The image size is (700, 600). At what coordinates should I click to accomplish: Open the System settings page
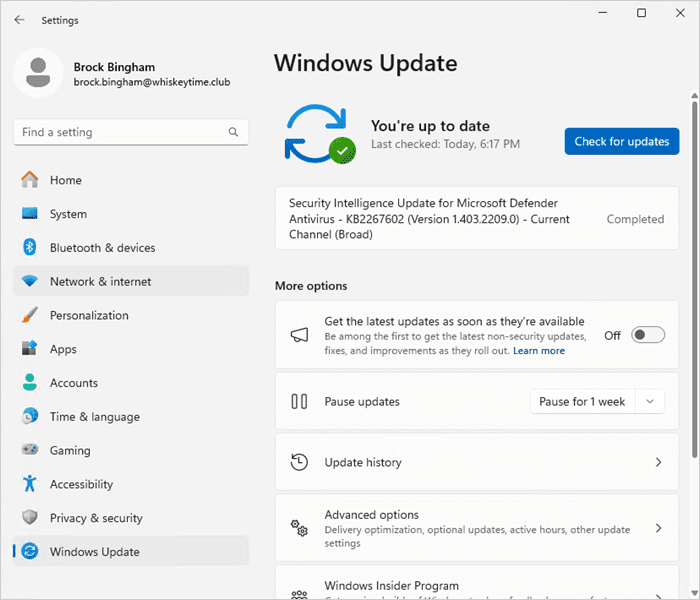pos(131,214)
